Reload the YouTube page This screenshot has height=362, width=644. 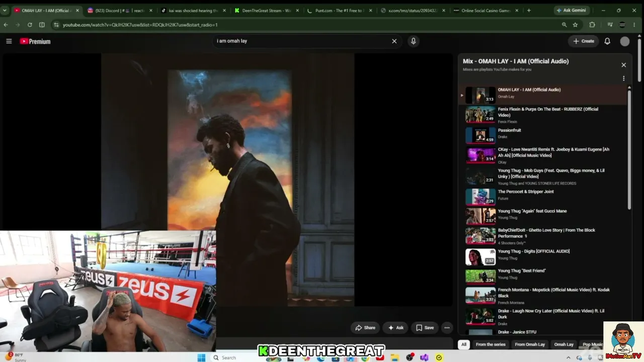tap(30, 25)
